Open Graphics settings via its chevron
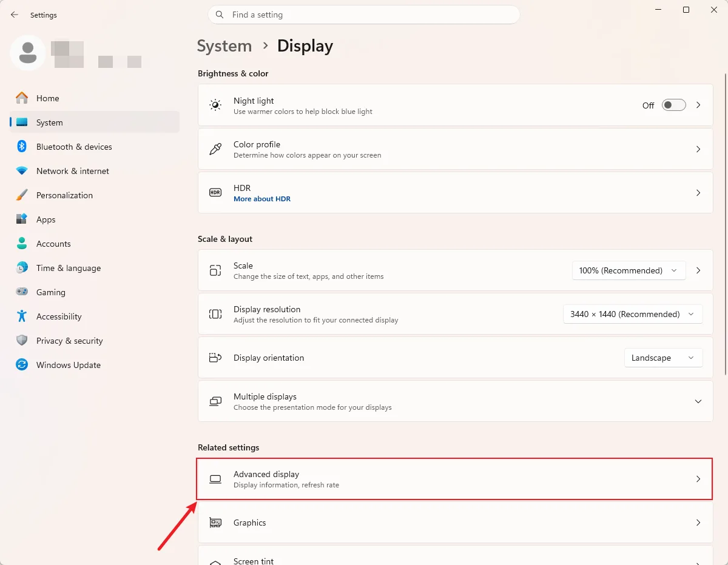The image size is (728, 565). point(698,523)
